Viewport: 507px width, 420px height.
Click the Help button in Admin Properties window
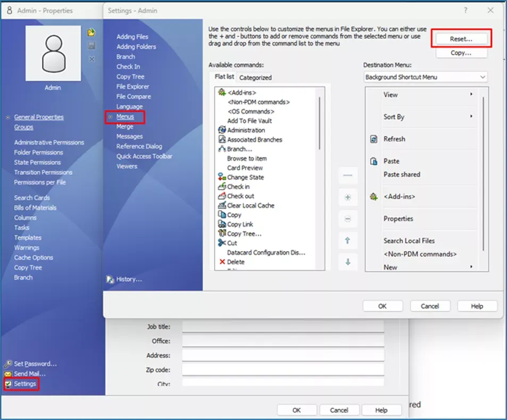tap(381, 410)
